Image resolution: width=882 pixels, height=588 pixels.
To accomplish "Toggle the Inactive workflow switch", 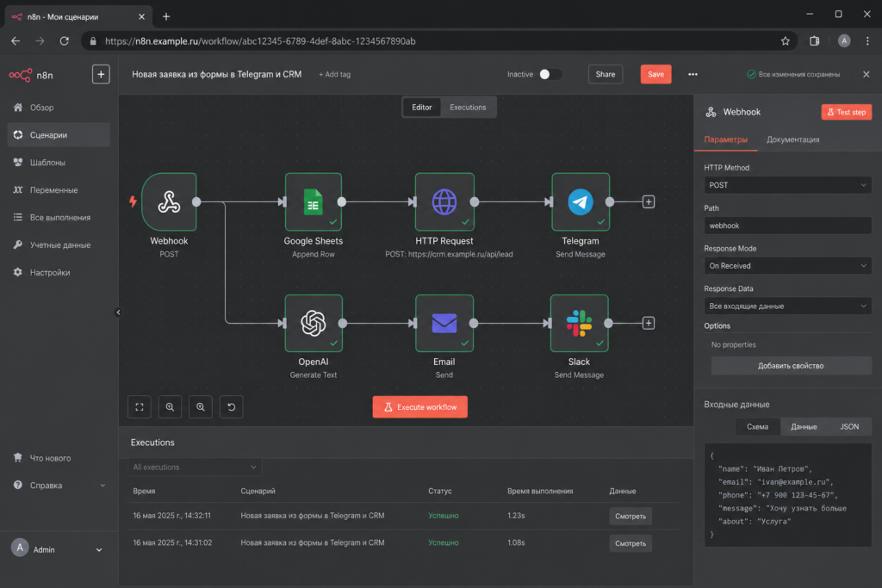I will (550, 74).
